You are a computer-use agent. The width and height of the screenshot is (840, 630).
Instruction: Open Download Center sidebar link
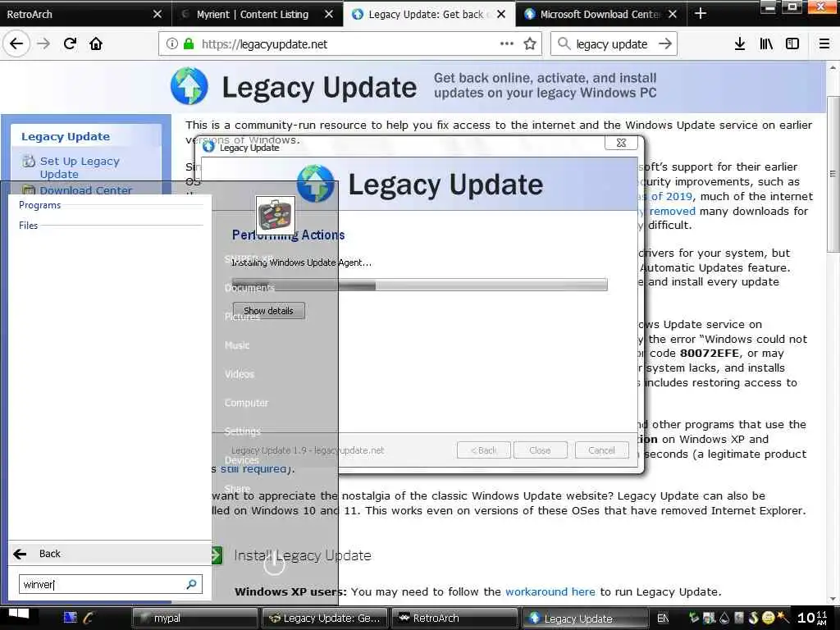pos(85,190)
